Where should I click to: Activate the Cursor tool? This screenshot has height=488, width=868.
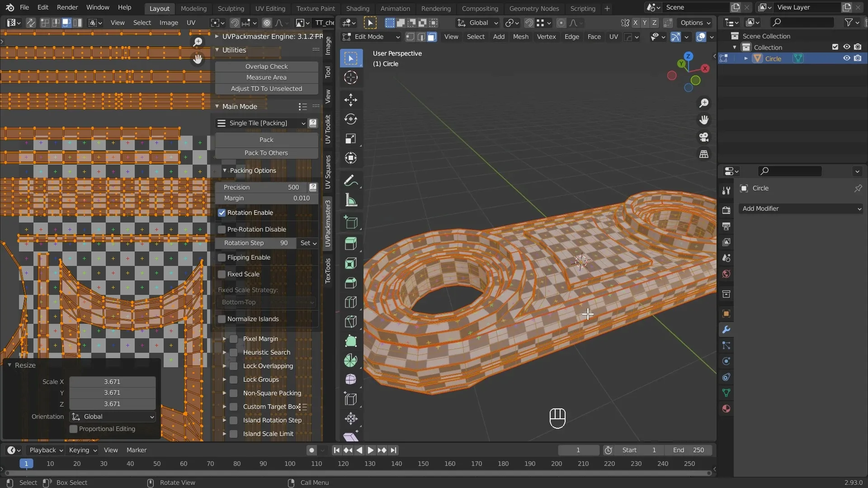coord(350,78)
